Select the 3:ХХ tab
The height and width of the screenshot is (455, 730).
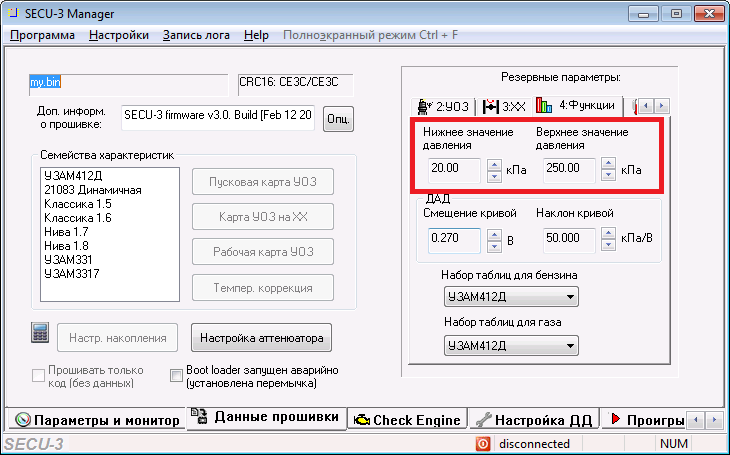click(x=502, y=105)
